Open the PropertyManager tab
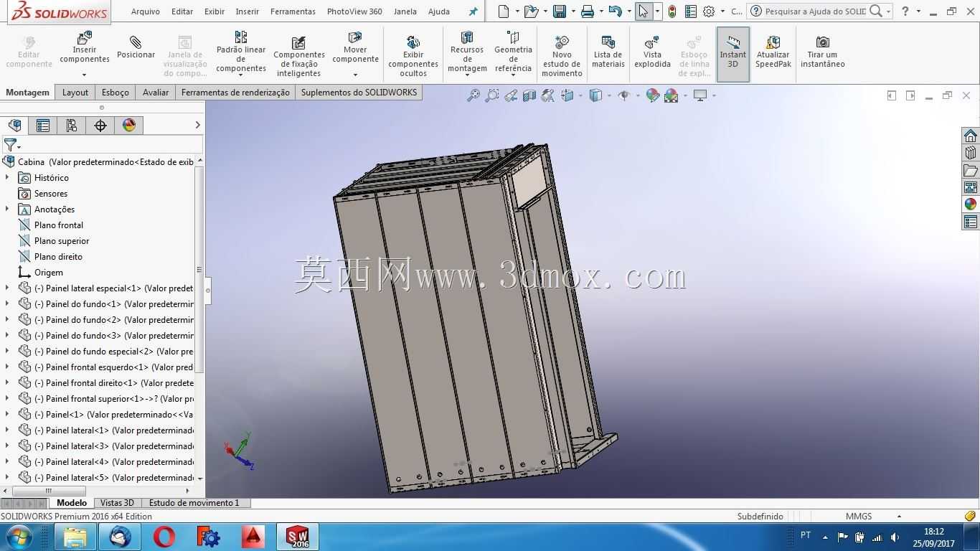The image size is (980, 551). (43, 126)
